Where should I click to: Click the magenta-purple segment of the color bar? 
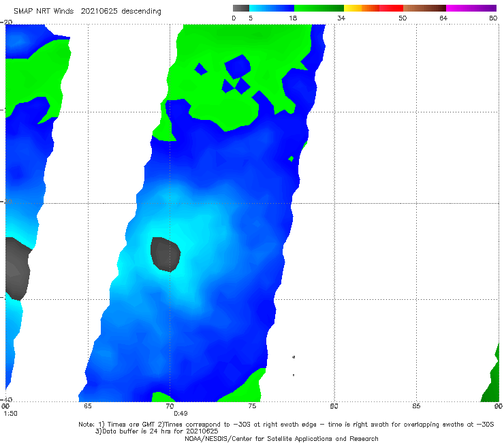(471, 8)
